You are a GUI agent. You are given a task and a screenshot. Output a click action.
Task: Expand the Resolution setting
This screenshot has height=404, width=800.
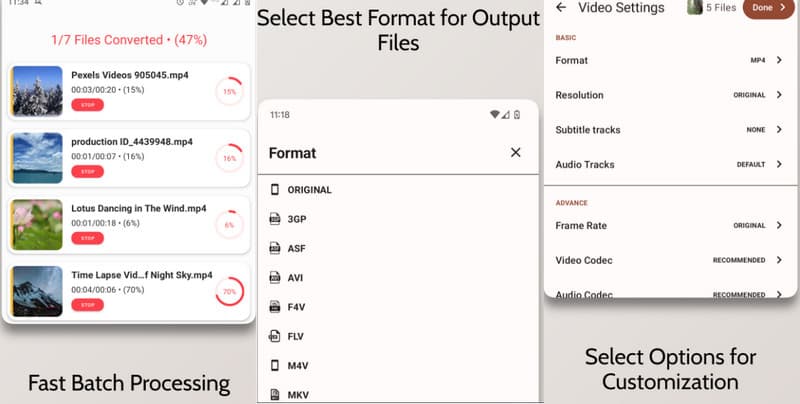[x=778, y=95]
